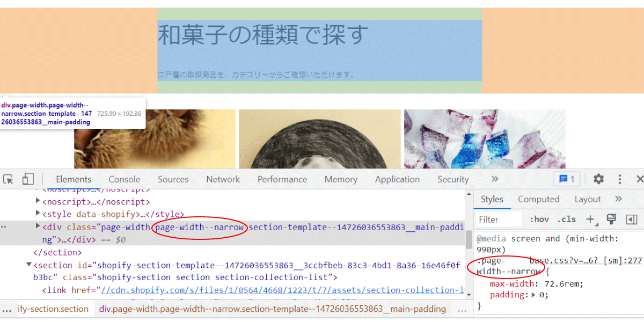Open the Memory tab
The width and height of the screenshot is (644, 322).
point(341,179)
